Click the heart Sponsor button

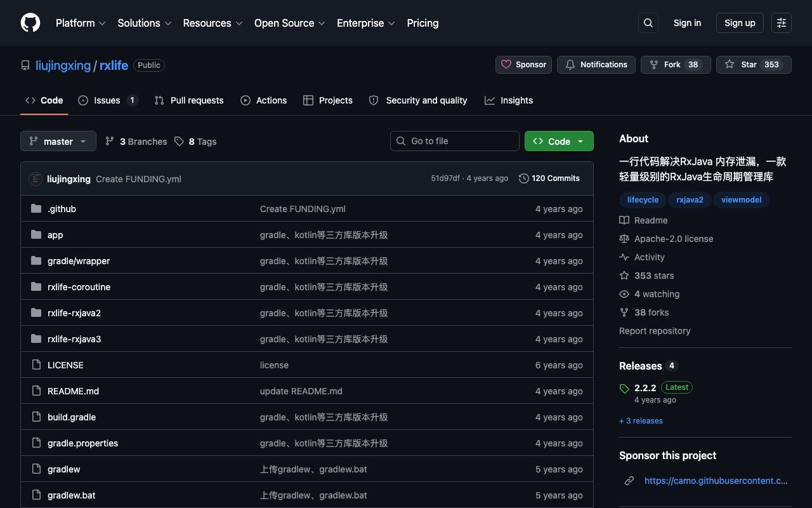point(523,65)
